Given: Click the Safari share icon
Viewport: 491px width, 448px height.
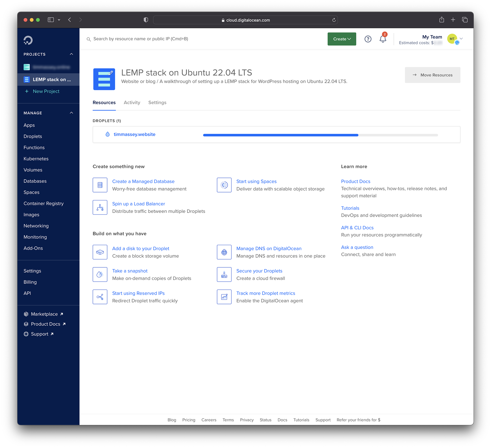Looking at the screenshot, I should pos(442,19).
